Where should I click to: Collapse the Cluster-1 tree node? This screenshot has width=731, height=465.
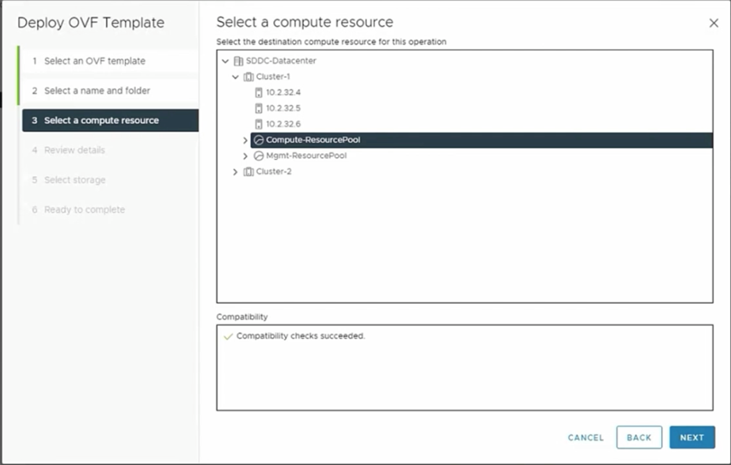pos(235,76)
